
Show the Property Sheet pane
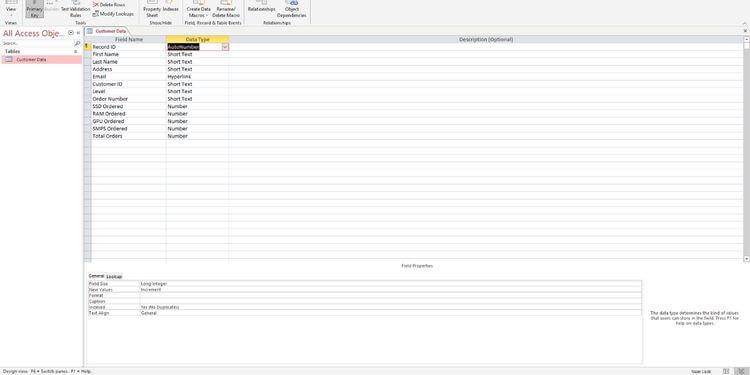(152, 9)
